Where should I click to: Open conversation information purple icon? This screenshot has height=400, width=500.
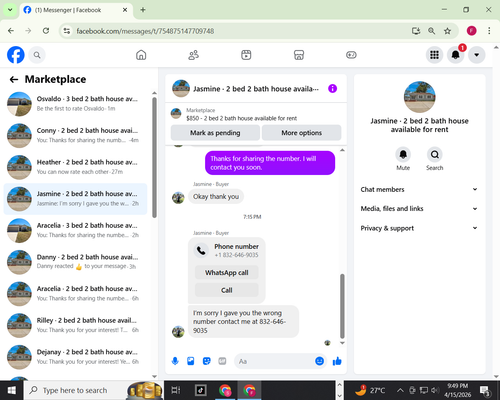click(332, 89)
